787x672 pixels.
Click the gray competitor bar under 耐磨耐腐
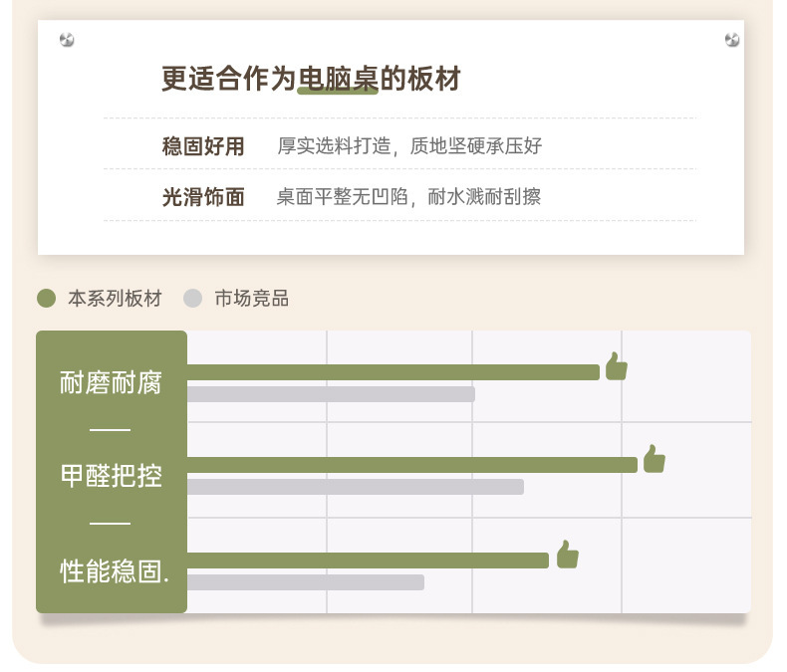331,393
